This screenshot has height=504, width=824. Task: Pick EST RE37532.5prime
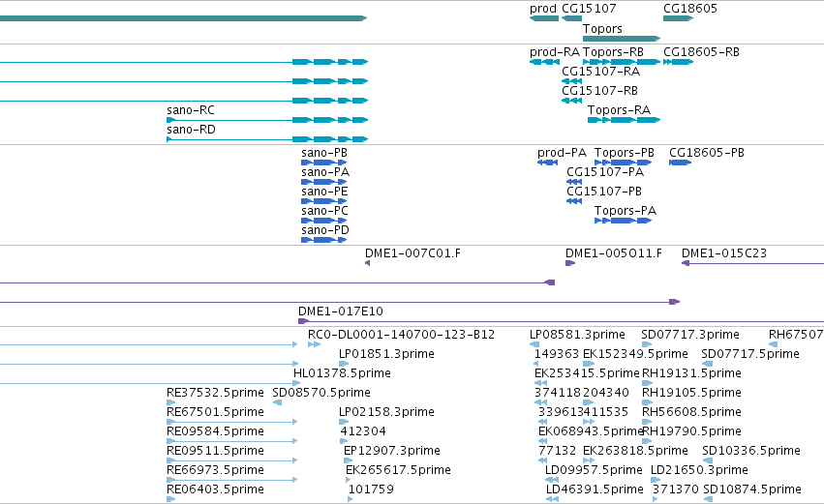(170, 403)
